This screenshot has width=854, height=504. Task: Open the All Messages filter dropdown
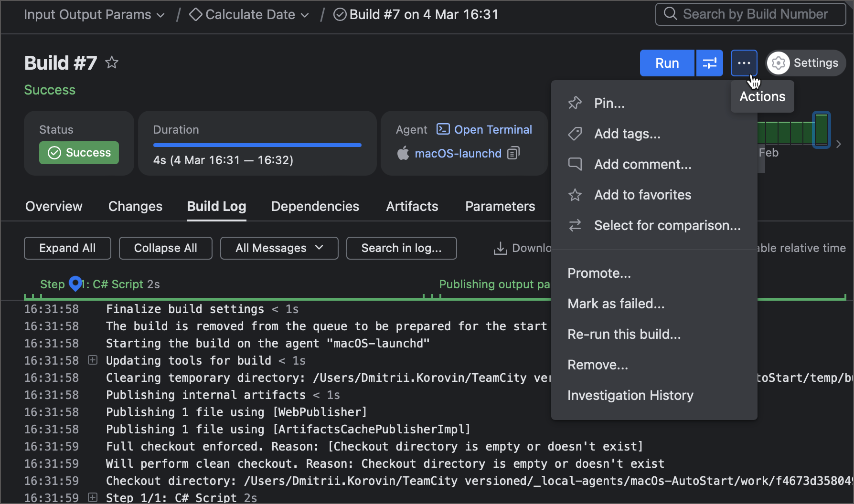tap(279, 248)
